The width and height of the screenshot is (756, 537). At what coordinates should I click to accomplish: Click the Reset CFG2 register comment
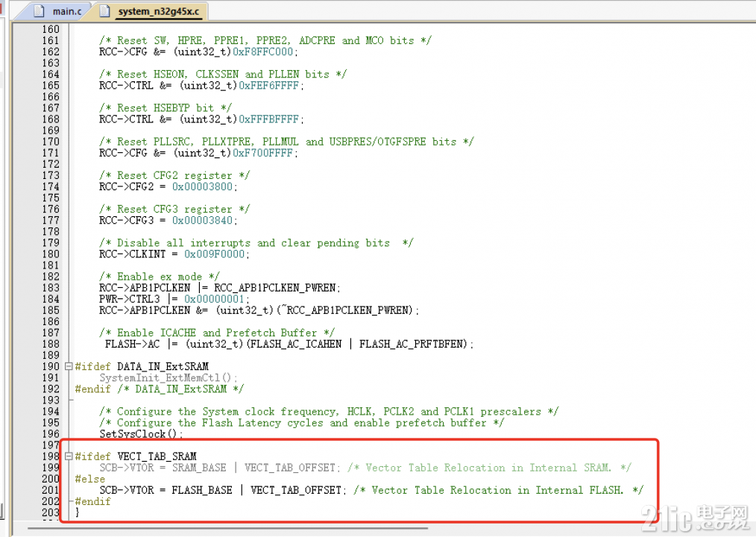pos(174,175)
